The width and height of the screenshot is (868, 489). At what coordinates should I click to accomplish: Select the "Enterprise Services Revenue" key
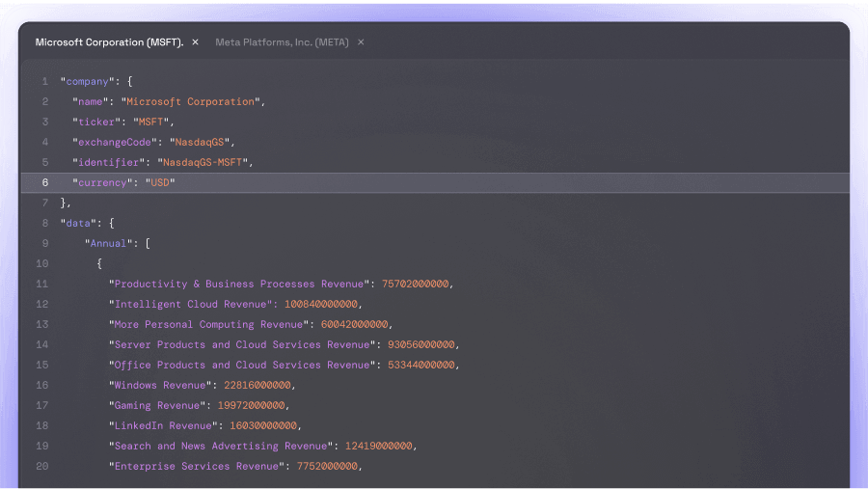point(197,466)
